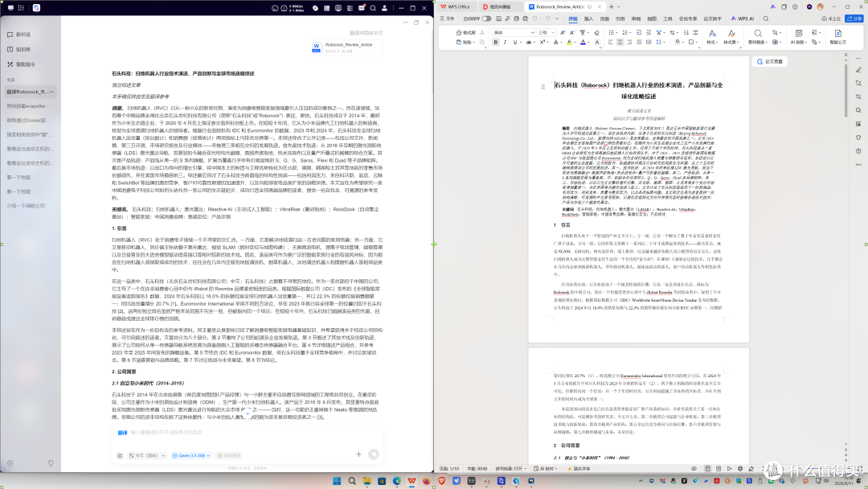The height and width of the screenshot is (489, 868).
Task: Click the print icon in WPS quick toolbar
Action: (x=516, y=18)
